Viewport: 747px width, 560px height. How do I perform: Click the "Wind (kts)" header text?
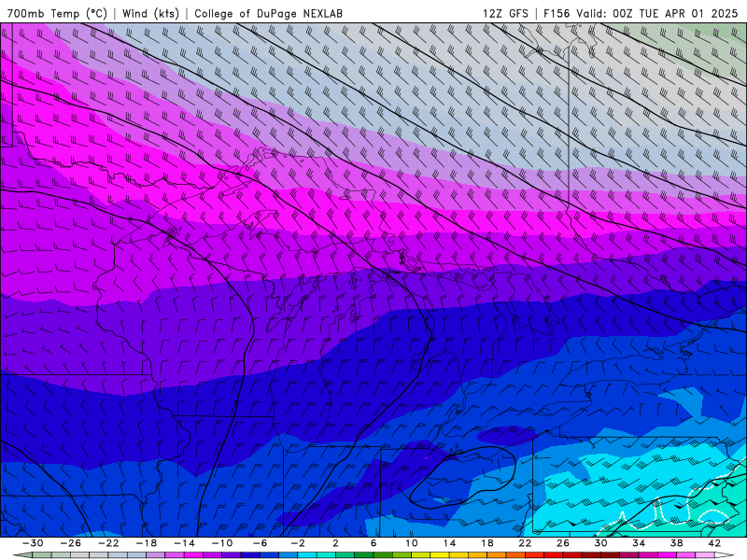coord(150,13)
